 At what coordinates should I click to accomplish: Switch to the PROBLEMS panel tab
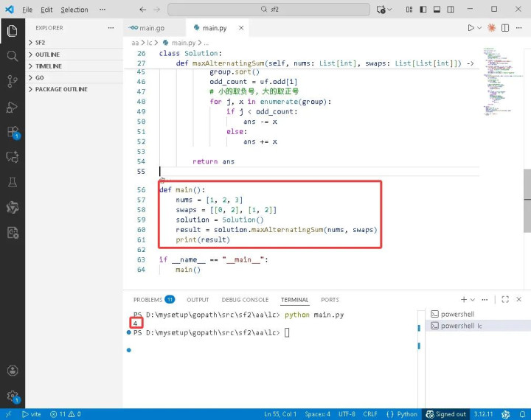coord(147,300)
